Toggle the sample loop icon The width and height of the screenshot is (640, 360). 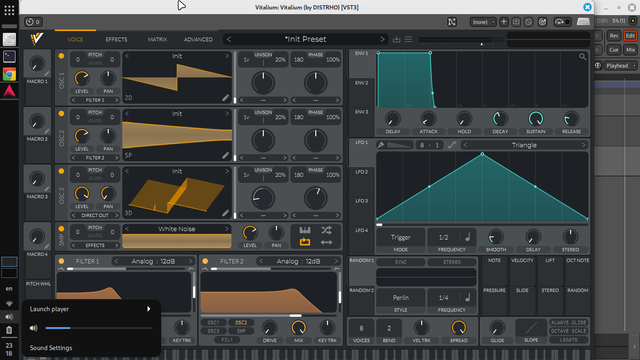click(305, 242)
